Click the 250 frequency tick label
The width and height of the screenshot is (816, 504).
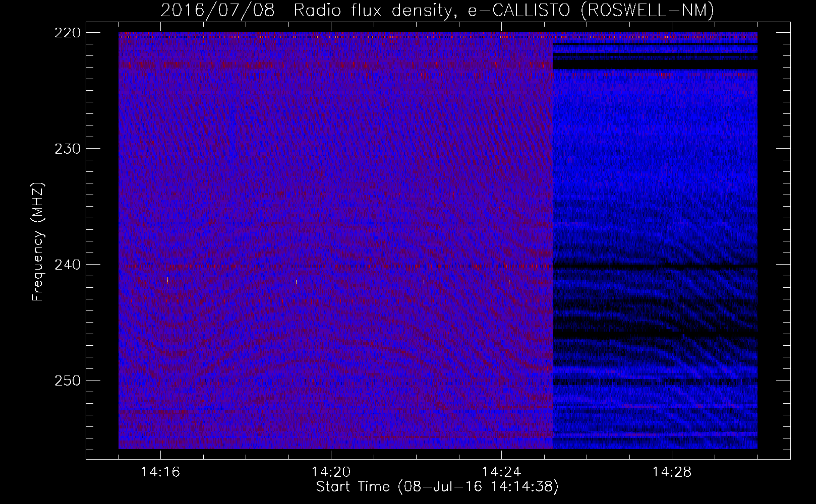click(67, 381)
